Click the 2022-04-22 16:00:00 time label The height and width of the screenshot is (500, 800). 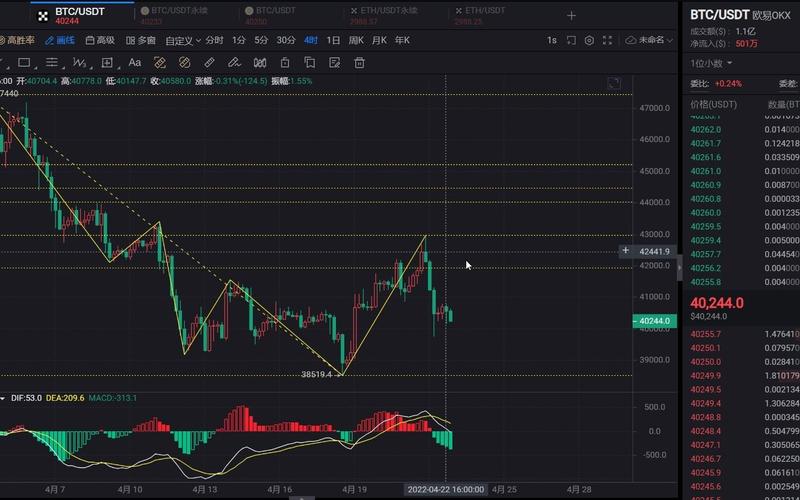point(445,489)
